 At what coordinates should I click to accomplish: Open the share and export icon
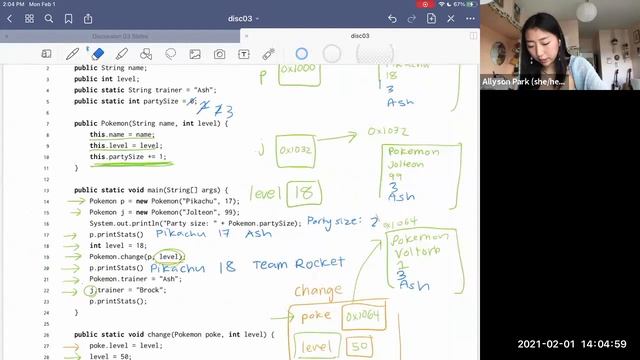click(x=88, y=19)
